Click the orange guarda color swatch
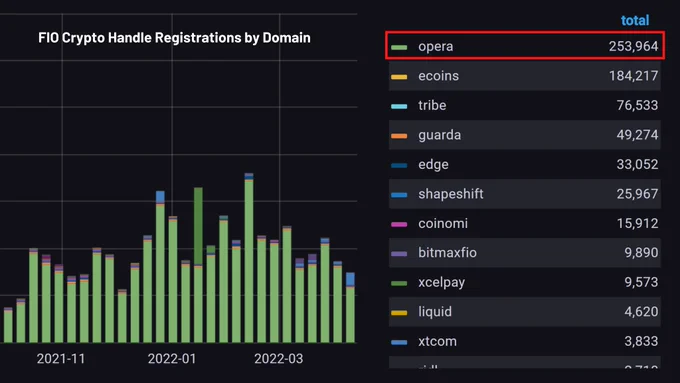The image size is (680, 383). pyautogui.click(x=399, y=136)
